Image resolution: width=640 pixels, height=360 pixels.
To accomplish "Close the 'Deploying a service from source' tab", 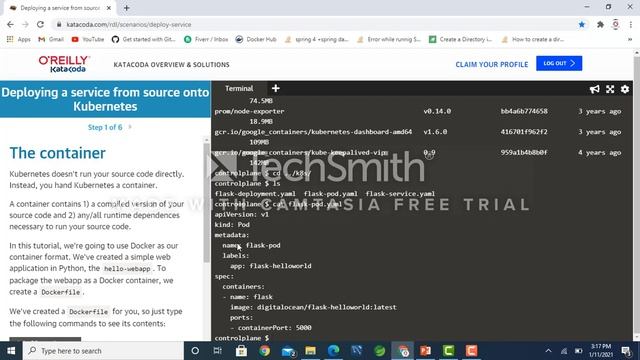I will click(x=109, y=8).
